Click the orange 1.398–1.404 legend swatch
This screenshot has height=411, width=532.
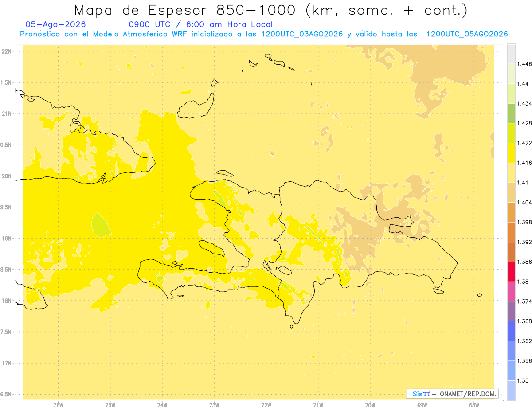(x=511, y=212)
